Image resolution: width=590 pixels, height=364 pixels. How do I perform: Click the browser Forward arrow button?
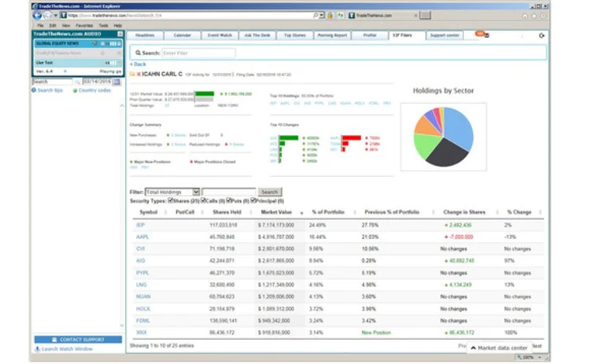point(47,16)
